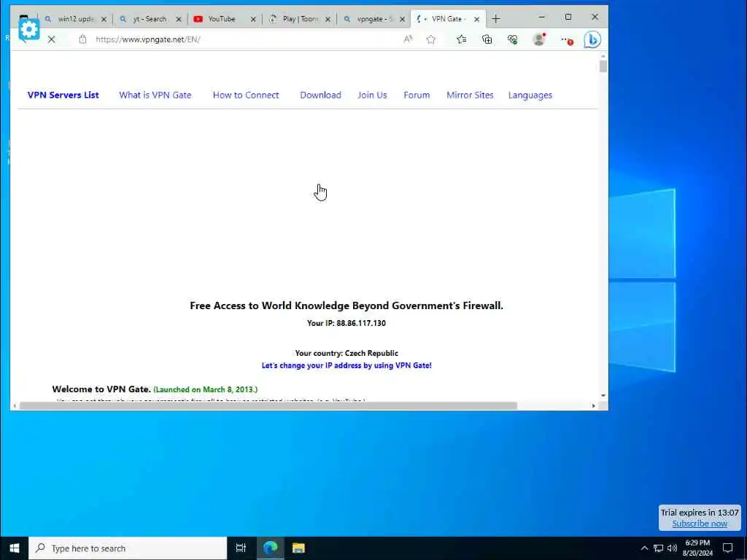747x560 pixels.
Task: Select the VPN Gate active tab
Action: [x=448, y=19]
